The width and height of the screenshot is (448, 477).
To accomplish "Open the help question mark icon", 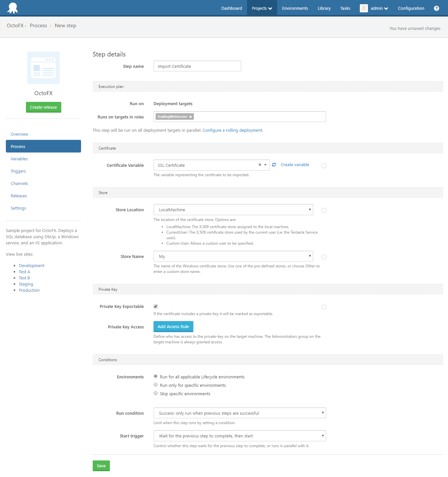I will coord(436,8).
